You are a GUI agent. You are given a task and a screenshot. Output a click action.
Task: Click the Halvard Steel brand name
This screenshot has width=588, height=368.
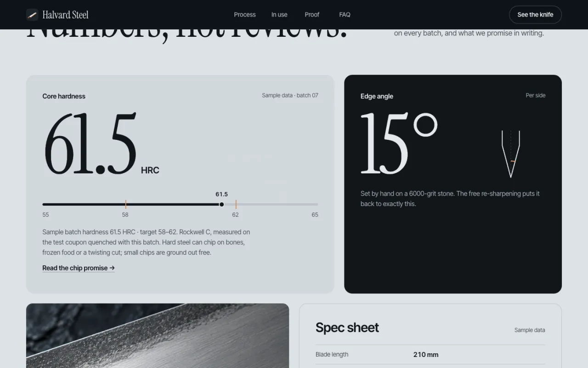pyautogui.click(x=65, y=15)
